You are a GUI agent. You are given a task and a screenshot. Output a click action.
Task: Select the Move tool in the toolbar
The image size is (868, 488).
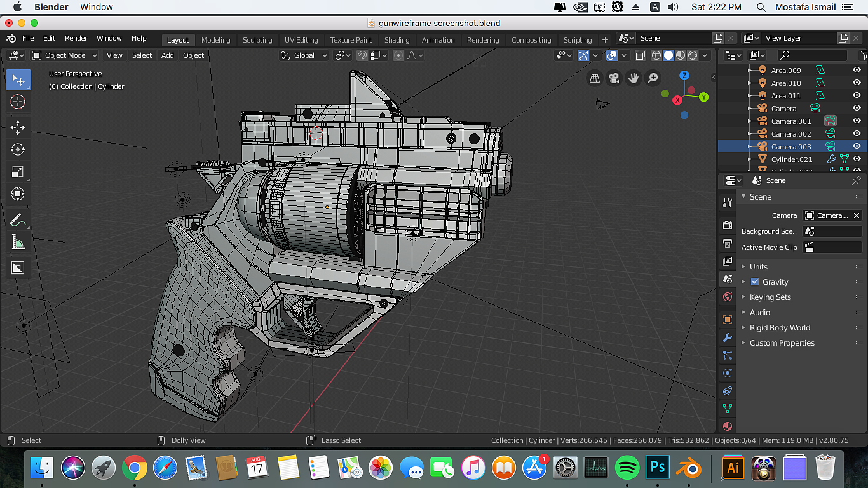[x=18, y=128]
